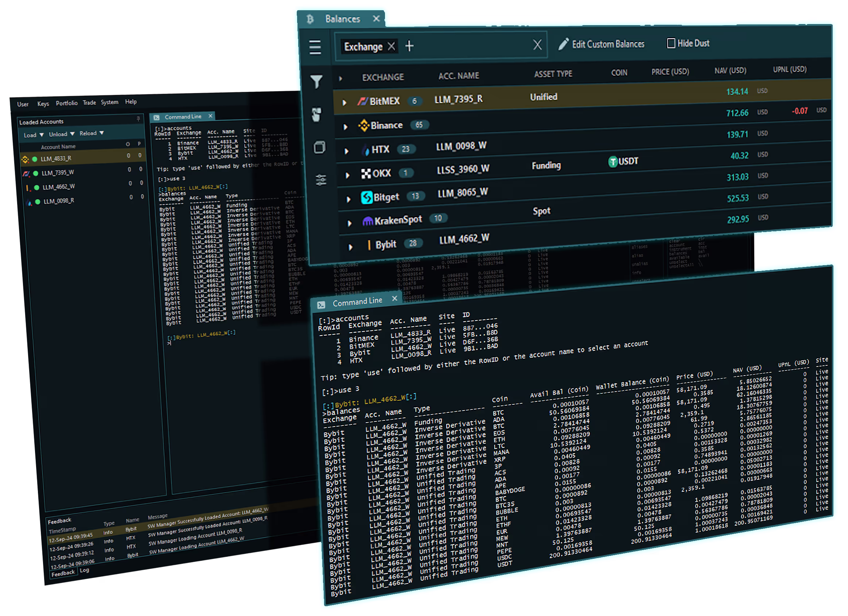848x616 pixels.
Task: Close the front Command Line tab
Action: point(394,298)
